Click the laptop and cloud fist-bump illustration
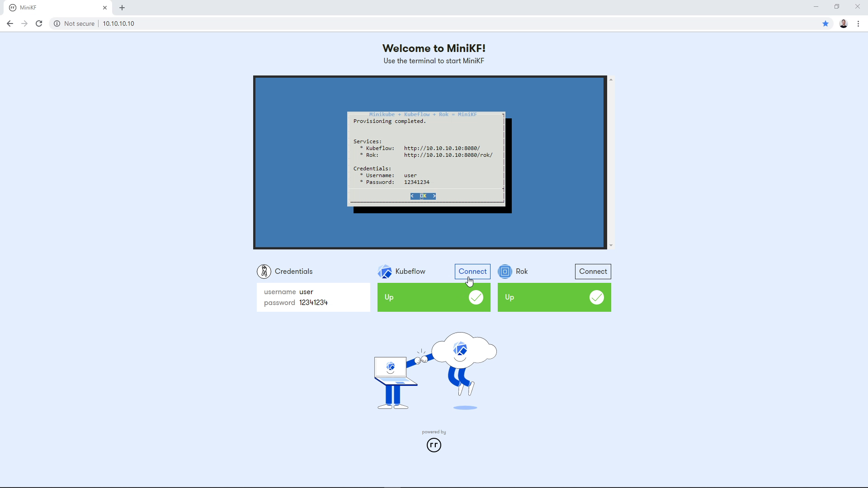 click(x=435, y=371)
